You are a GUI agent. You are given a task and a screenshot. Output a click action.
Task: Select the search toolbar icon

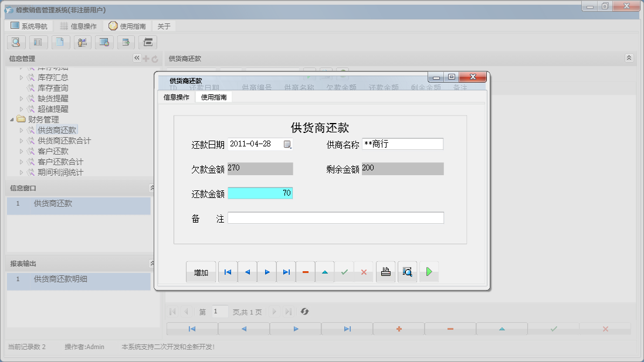click(x=16, y=42)
